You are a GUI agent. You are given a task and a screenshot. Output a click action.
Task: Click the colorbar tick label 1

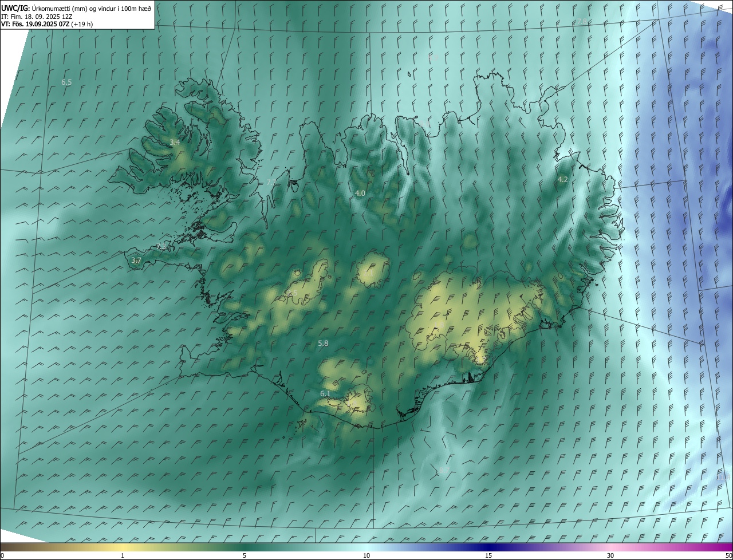click(123, 555)
